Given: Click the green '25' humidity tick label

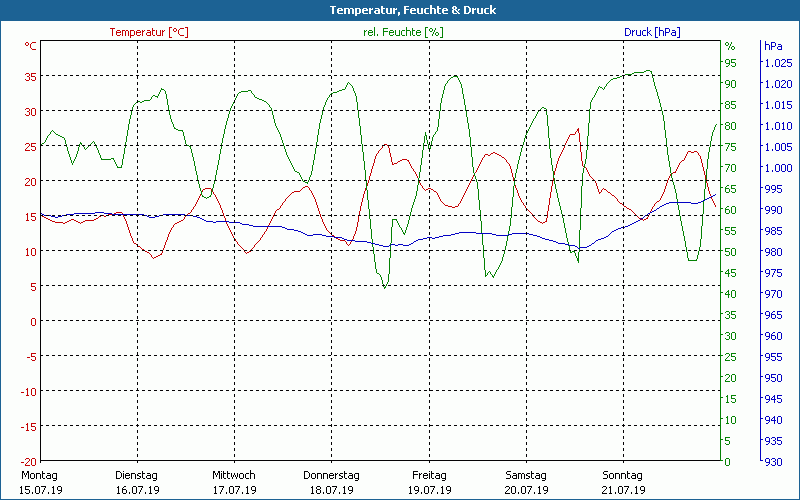Looking at the screenshot, I should pyautogui.click(x=731, y=357).
